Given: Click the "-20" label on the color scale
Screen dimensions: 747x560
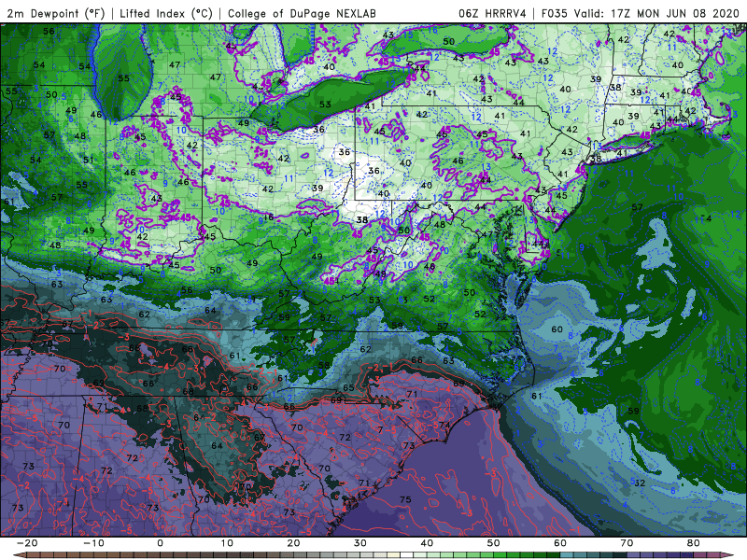Looking at the screenshot, I should (27, 543).
